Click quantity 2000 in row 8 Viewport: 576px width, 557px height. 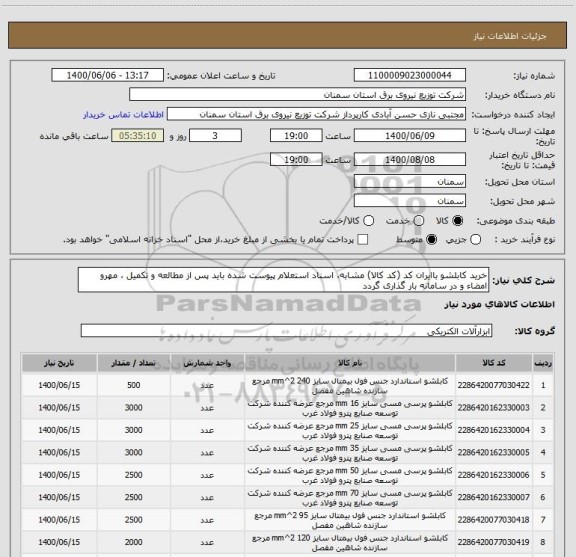click(x=134, y=542)
